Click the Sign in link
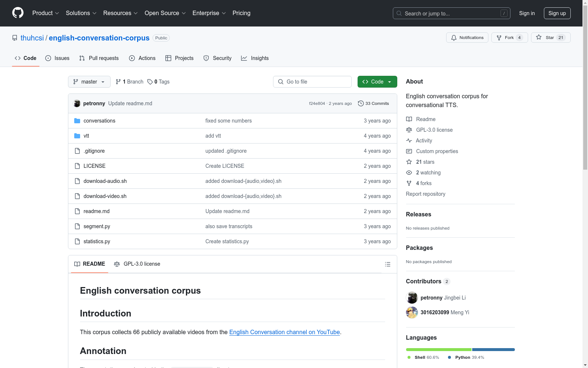The image size is (588, 368). click(x=527, y=13)
